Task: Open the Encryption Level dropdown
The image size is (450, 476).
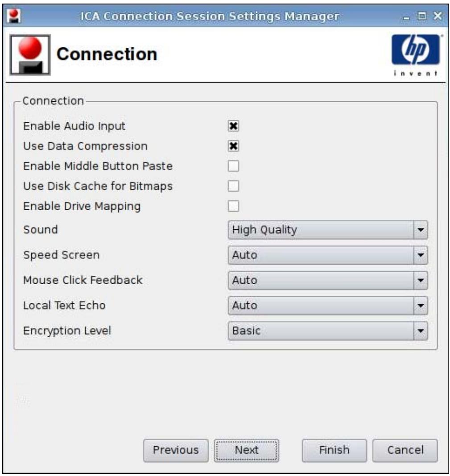Action: [x=328, y=331]
